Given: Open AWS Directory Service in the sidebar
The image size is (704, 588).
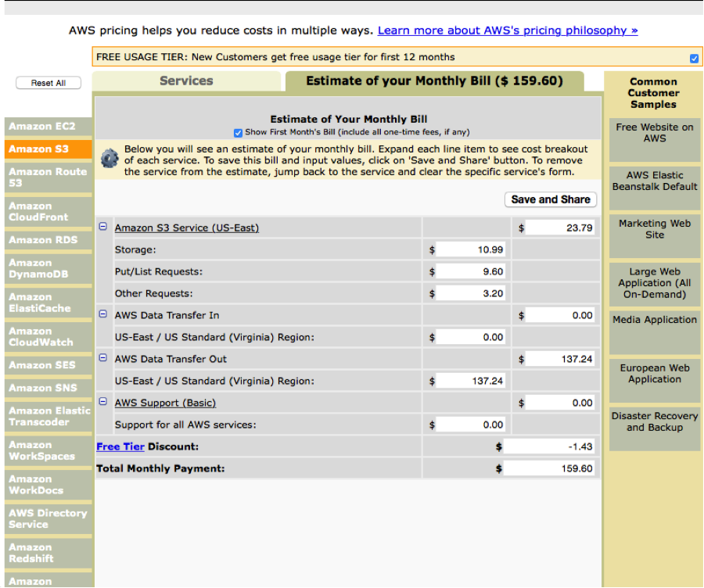Looking at the screenshot, I should click(x=48, y=519).
